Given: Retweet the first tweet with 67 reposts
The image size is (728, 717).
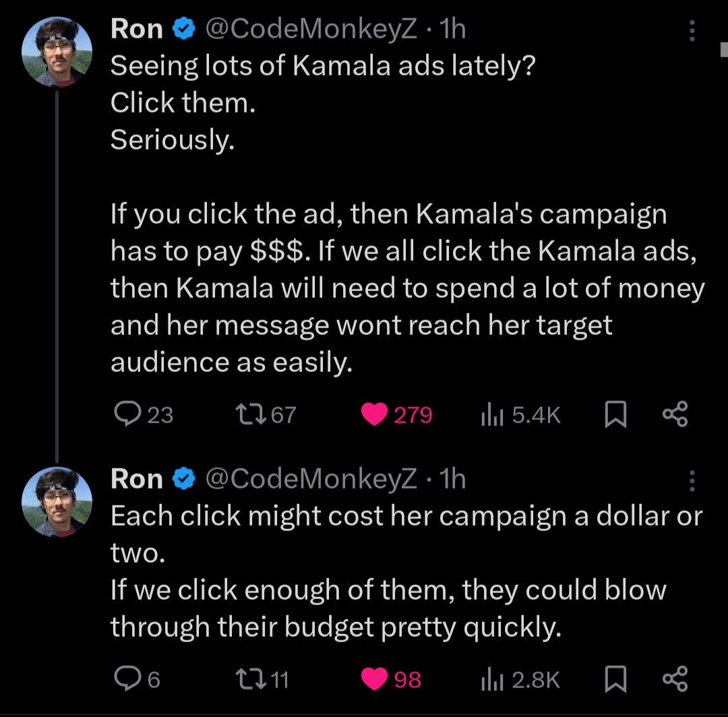Looking at the screenshot, I should click(x=266, y=414).
